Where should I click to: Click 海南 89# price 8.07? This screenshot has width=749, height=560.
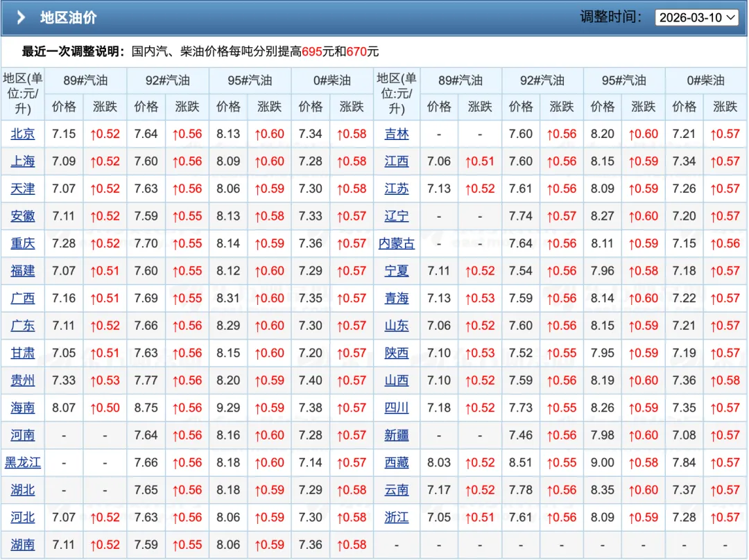click(x=64, y=408)
